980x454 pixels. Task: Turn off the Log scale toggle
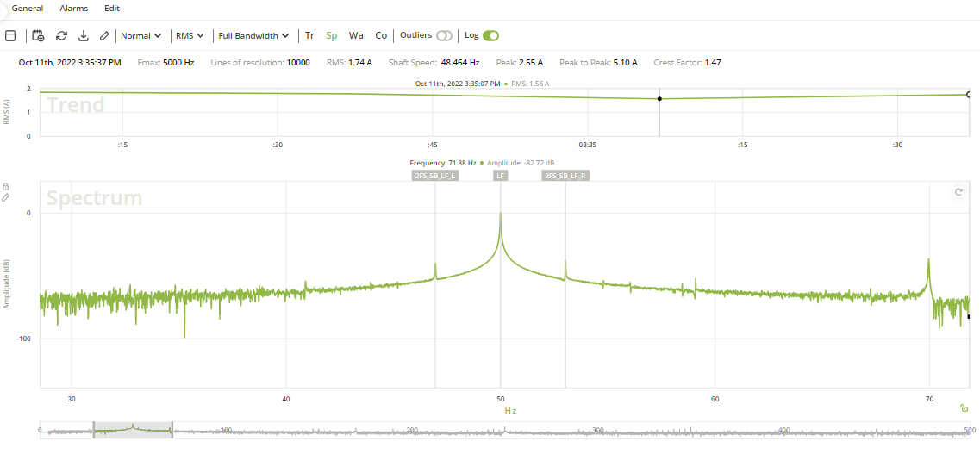coord(490,36)
